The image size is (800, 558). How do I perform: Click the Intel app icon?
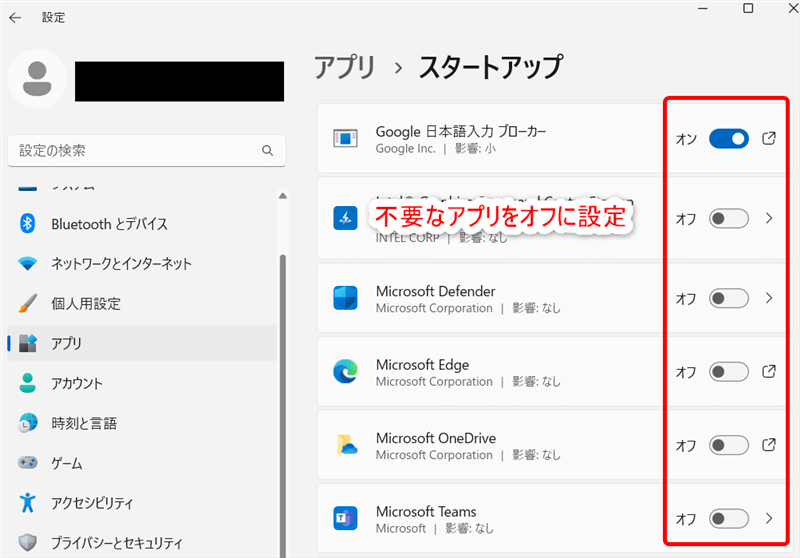coord(345,218)
